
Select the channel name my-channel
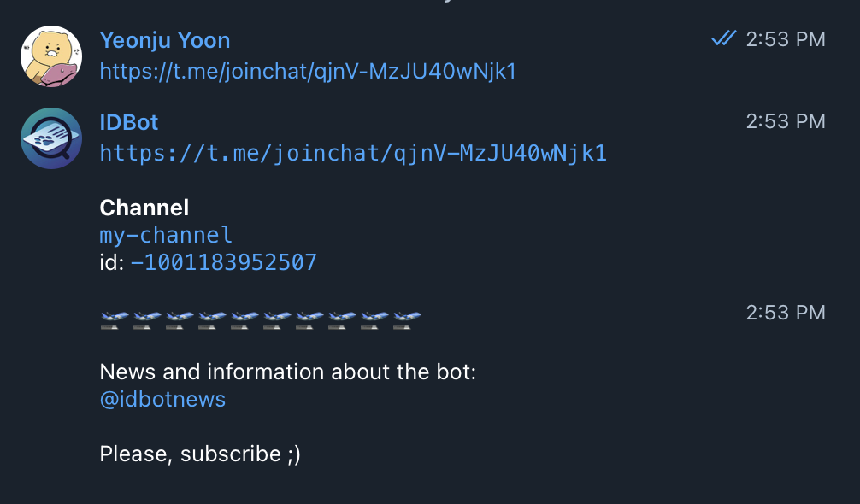(x=165, y=234)
